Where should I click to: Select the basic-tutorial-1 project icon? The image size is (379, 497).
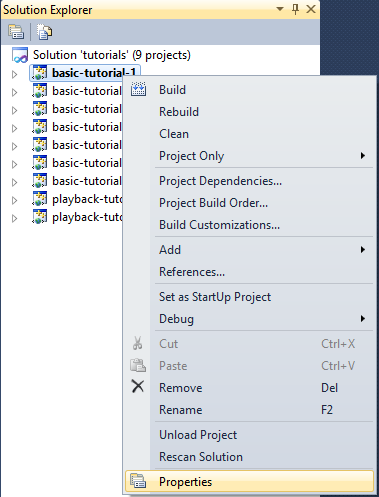pyautogui.click(x=40, y=73)
